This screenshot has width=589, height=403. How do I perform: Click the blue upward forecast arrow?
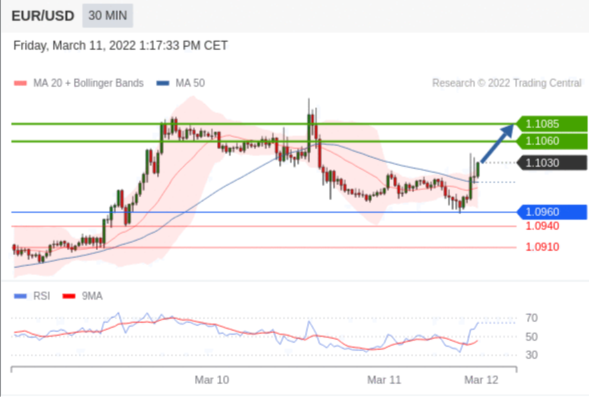[x=497, y=143]
